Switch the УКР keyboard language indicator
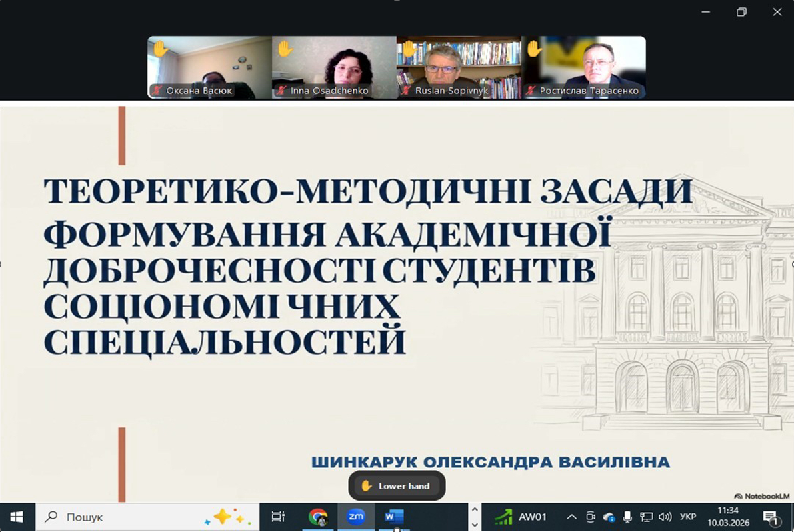Screen dimensions: 794x532 687,517
